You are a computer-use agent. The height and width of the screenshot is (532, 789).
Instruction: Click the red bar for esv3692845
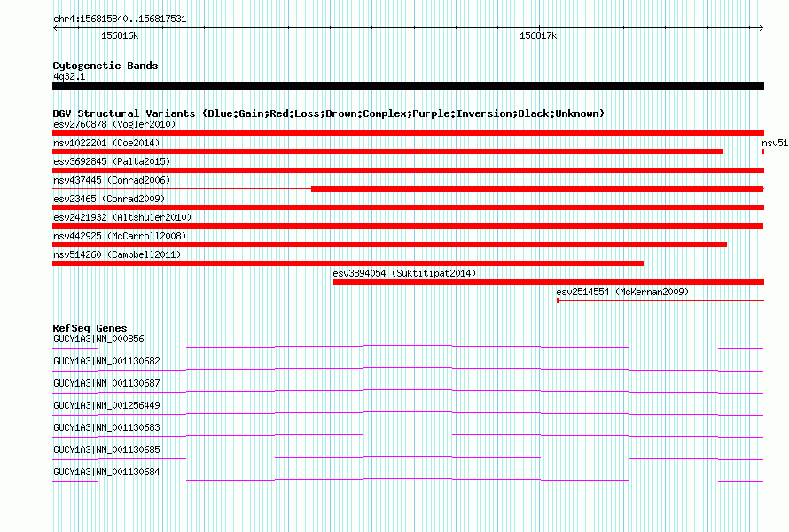click(408, 170)
